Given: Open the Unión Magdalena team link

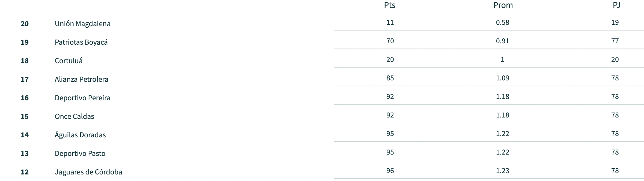Looking at the screenshot, I should pos(83,24).
